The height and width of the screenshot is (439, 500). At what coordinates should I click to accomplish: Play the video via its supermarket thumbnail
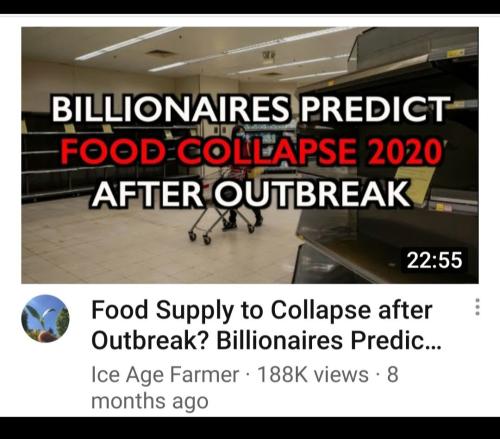(x=250, y=155)
